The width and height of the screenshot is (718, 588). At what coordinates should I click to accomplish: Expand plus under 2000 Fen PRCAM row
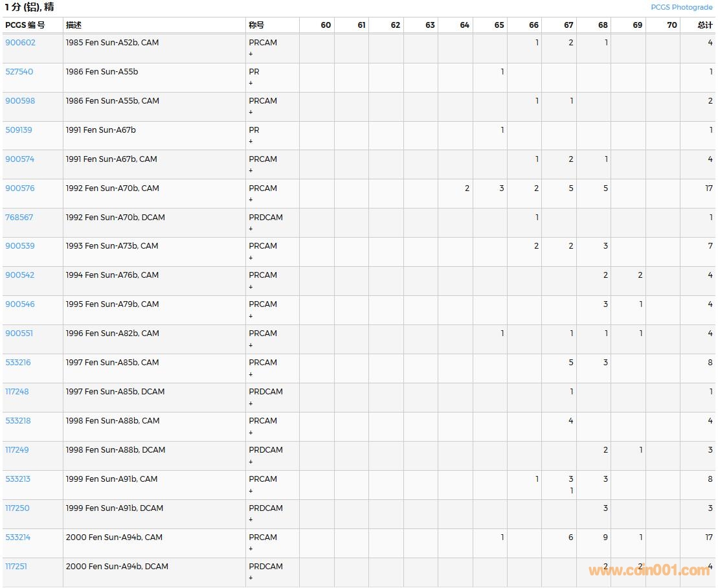[x=251, y=549]
